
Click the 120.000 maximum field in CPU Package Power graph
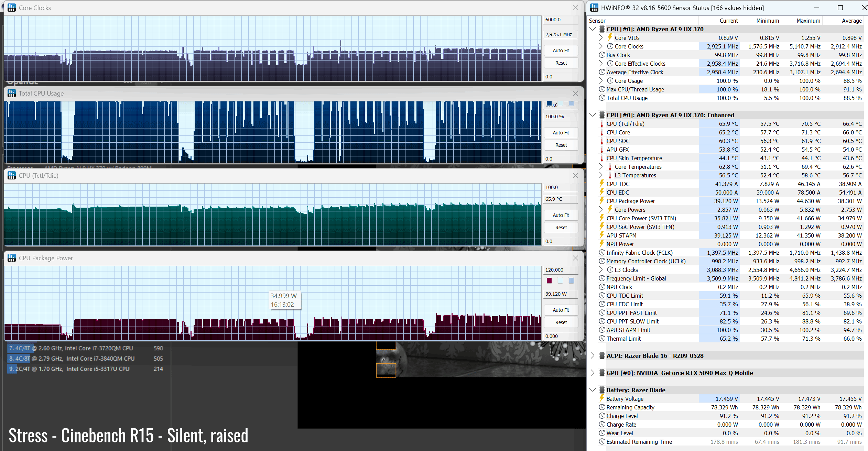click(x=561, y=270)
